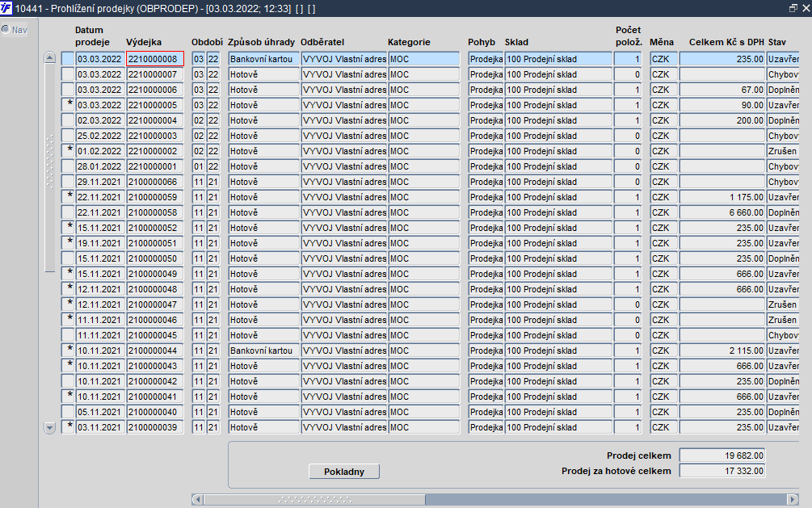Toggle marker box of row 2100000051
This screenshot has width=812, height=508.
(68, 243)
